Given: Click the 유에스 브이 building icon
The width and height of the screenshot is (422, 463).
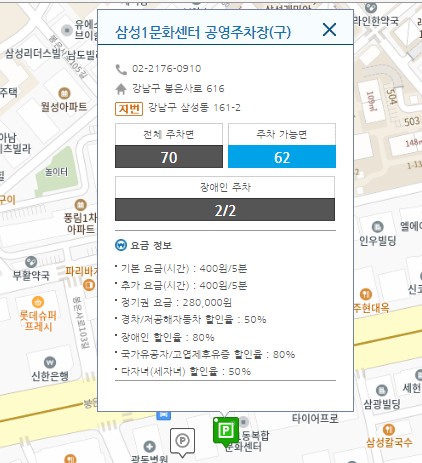Looking at the screenshot, I should [x=67, y=30].
